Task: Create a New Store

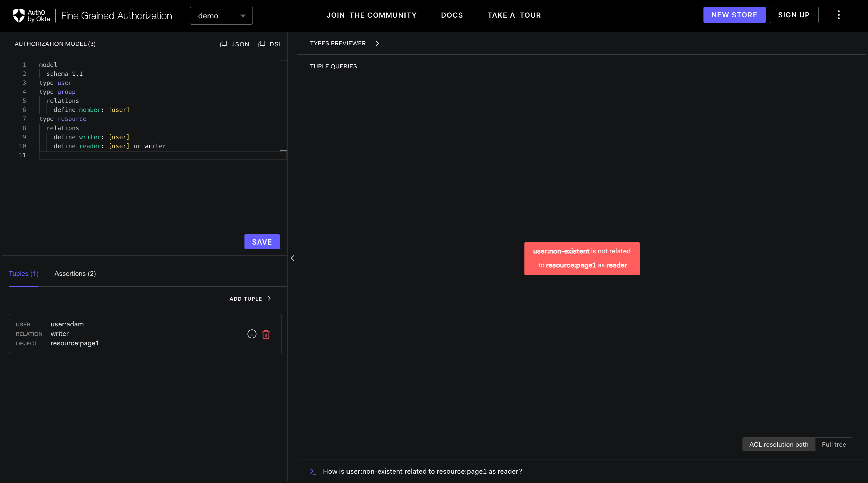Action: click(734, 15)
